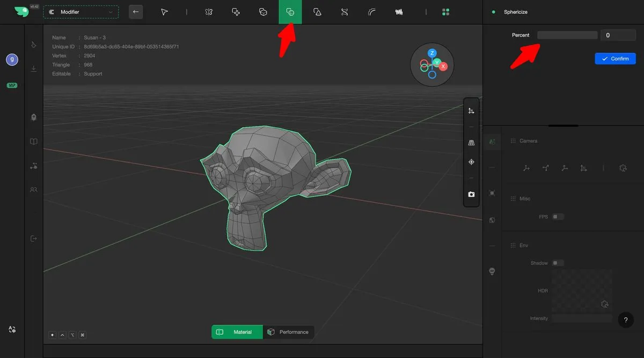644x358 pixels.
Task: Select the Material tab
Action: coord(237,332)
